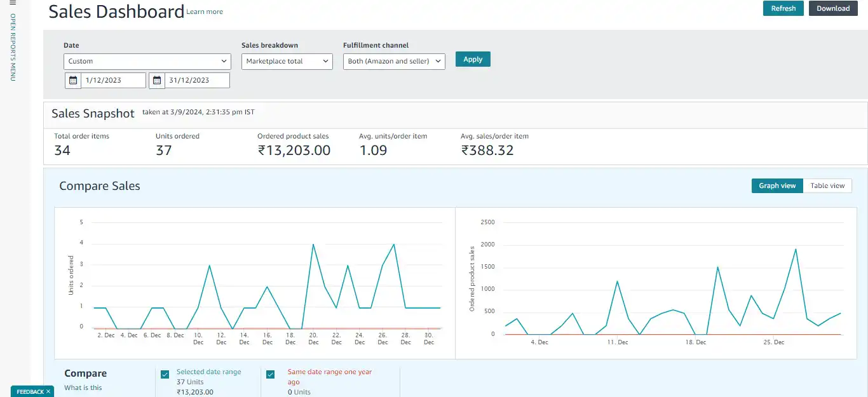Open the hamburger menu icon at top-left
Image resolution: width=868 pixels, height=397 pixels.
12,3
